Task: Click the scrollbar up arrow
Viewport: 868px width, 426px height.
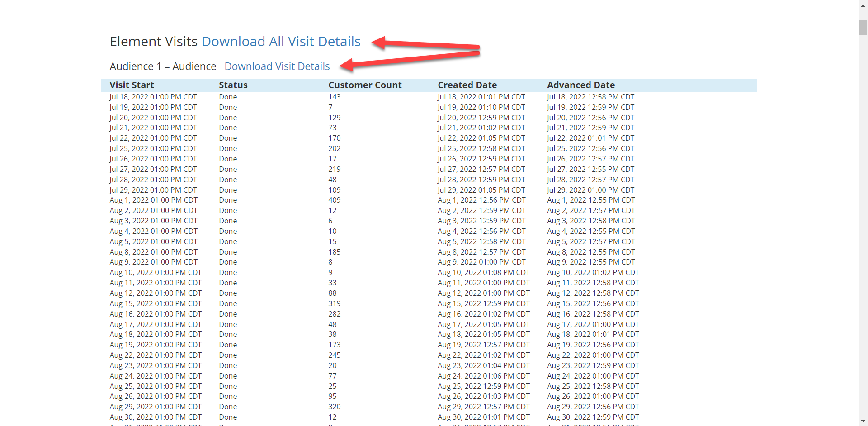Action: 863,4
